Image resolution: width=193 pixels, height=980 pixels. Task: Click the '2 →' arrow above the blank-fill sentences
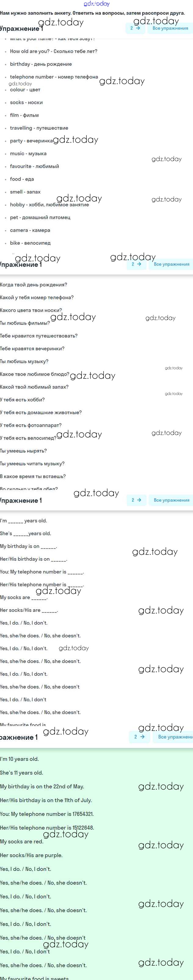coord(136,500)
